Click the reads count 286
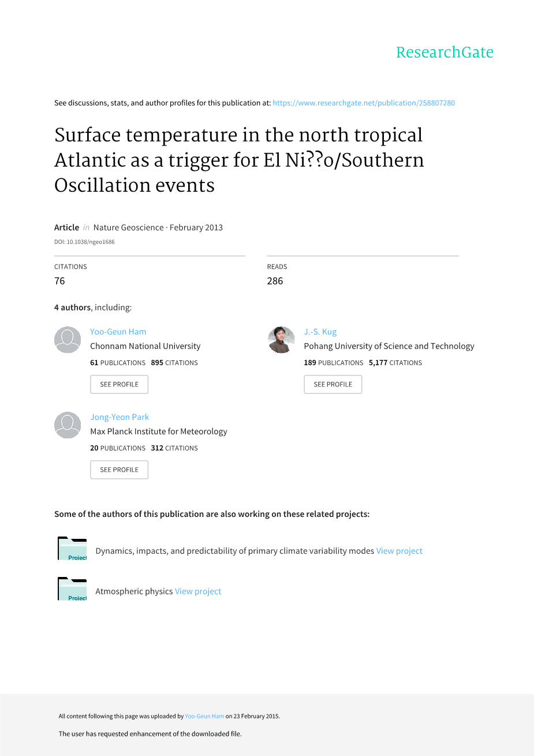The image size is (534, 756). (275, 281)
